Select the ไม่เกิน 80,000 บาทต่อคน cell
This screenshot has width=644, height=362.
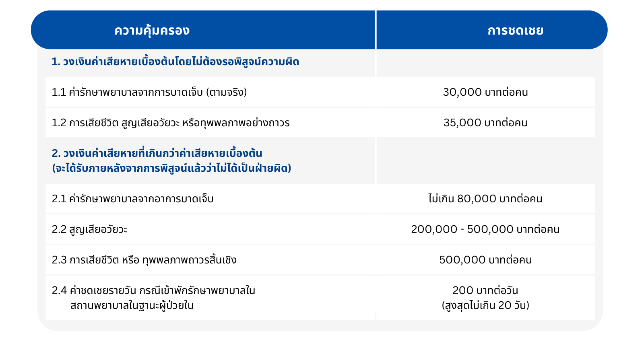click(485, 199)
